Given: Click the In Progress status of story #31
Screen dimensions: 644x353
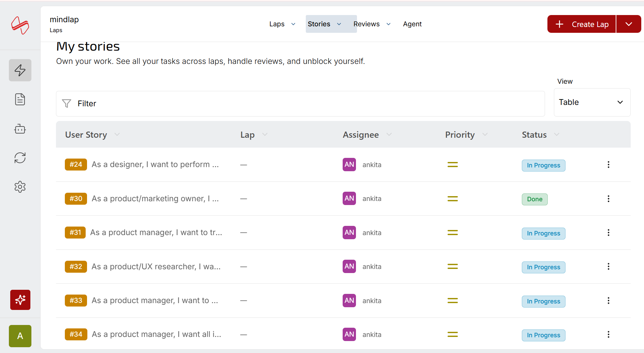Looking at the screenshot, I should (x=543, y=233).
